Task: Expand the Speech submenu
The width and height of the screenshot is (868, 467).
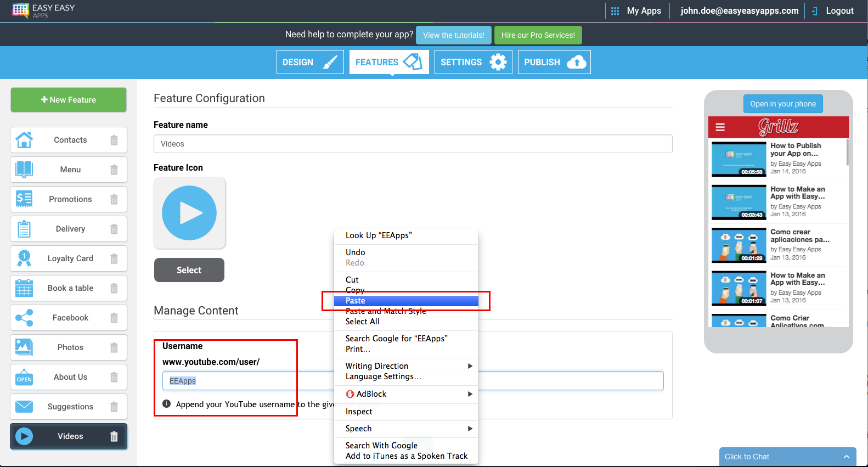Action: (406, 429)
